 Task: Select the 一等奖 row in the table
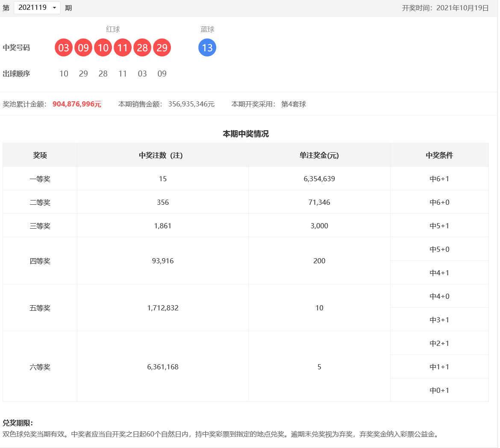pos(40,179)
